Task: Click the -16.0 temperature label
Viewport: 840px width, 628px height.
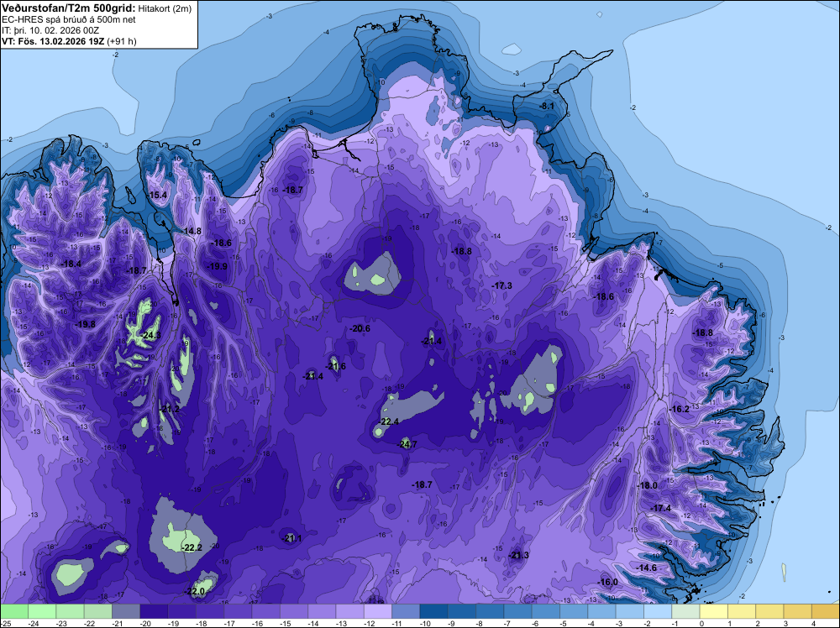Action: pos(607,582)
